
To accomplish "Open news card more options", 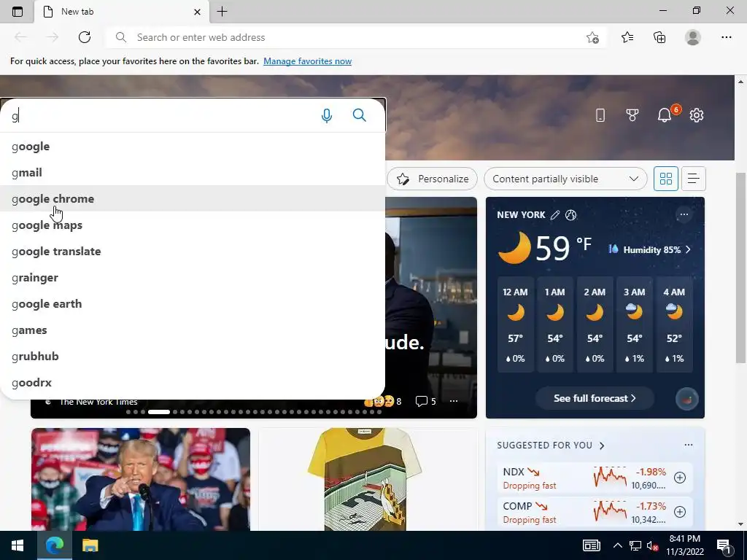I will coord(454,401).
